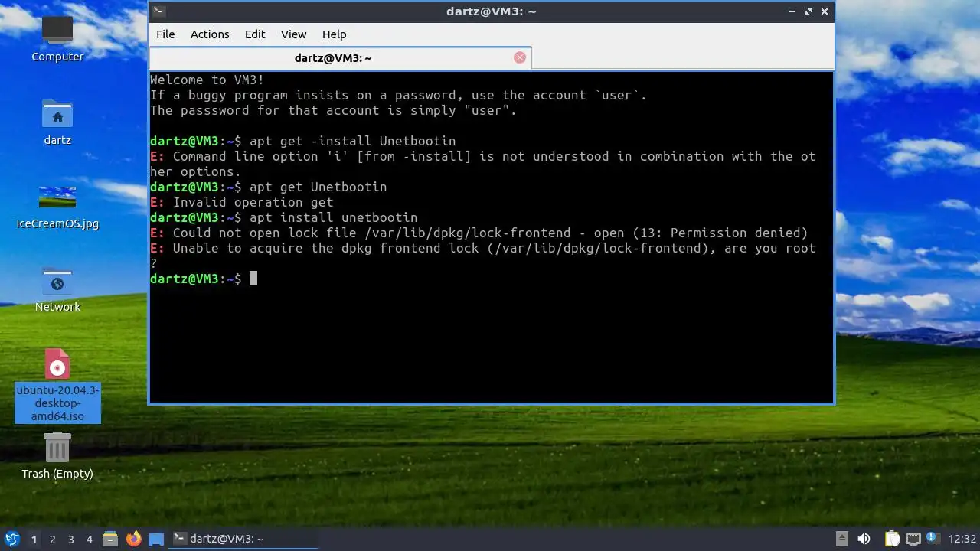Close the terminal window
Screen dimensions: 980x551
click(x=825, y=11)
